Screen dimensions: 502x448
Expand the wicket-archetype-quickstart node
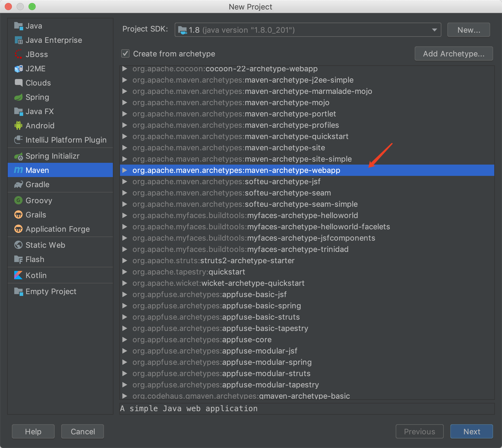[x=125, y=283]
